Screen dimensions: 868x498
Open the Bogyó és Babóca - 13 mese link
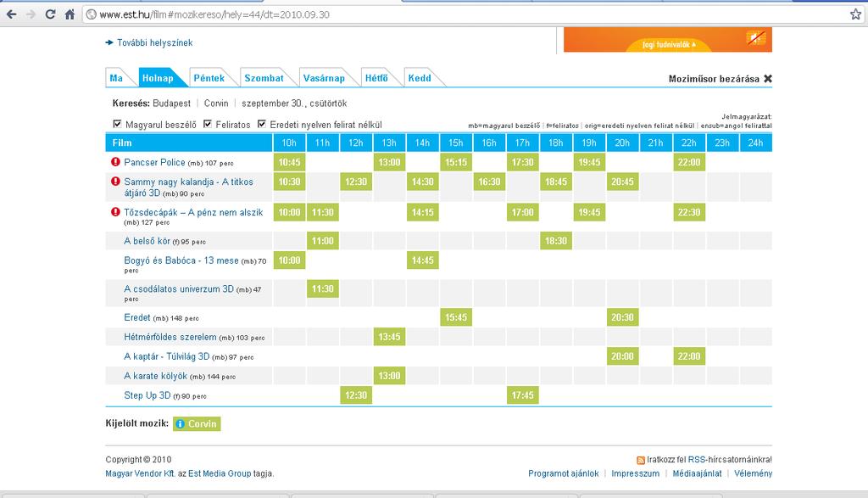pyautogui.click(x=181, y=260)
